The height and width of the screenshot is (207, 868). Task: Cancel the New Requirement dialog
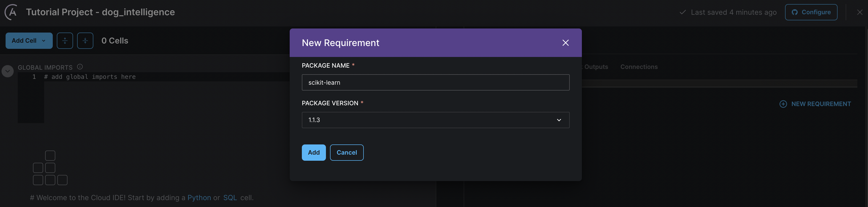tap(346, 153)
